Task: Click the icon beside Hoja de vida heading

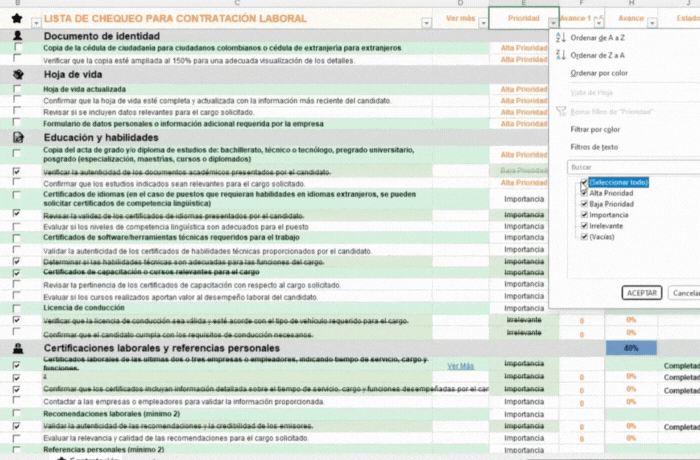Action: 18,74
